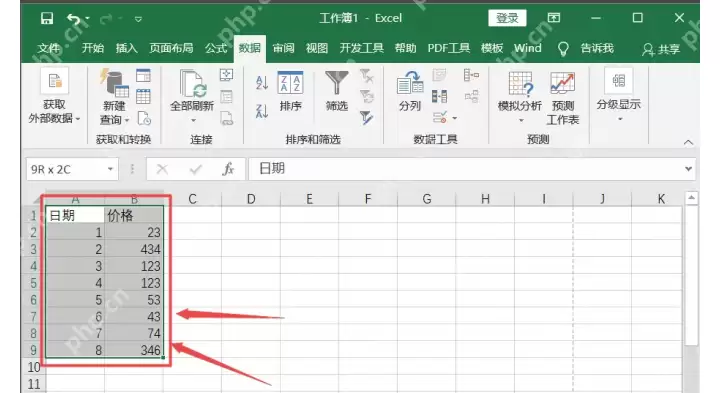Open the ribbon display options icon
Viewport: 720px width, 393px height.
[x=554, y=18]
